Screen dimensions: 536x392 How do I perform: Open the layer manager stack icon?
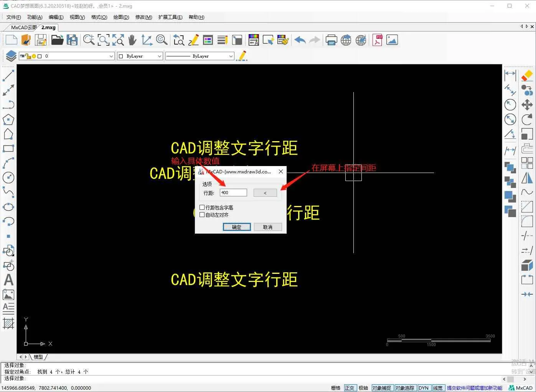click(x=11, y=56)
